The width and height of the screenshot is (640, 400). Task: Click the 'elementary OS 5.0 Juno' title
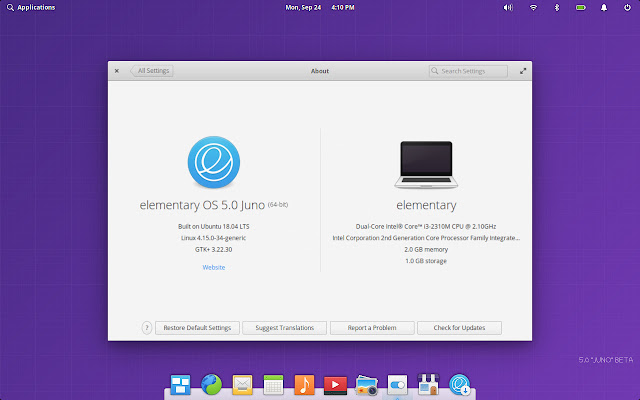pyautogui.click(x=202, y=205)
